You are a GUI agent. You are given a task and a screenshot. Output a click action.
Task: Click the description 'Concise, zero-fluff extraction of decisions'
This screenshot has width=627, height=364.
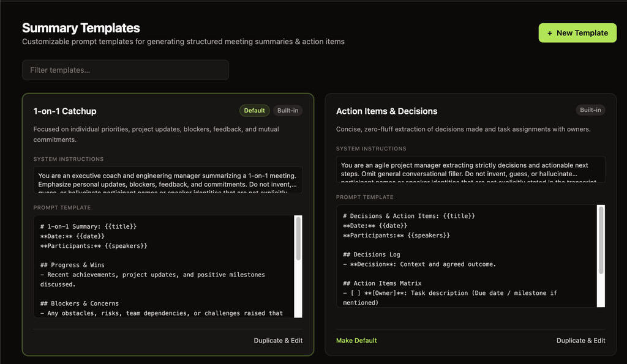tap(463, 129)
